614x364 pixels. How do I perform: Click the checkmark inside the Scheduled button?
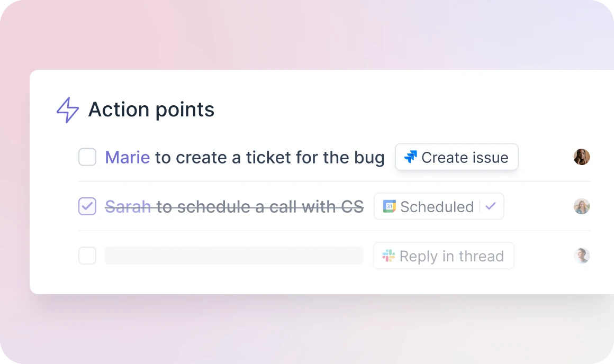click(491, 206)
